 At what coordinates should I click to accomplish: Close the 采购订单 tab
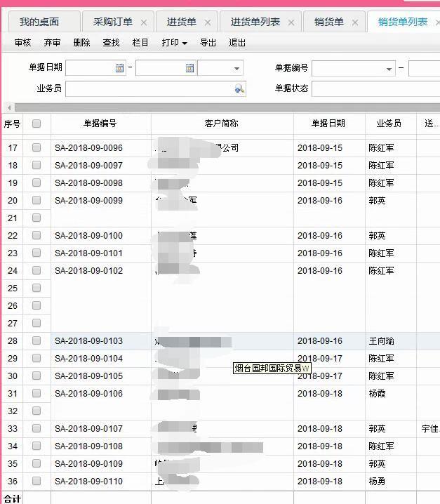coord(144,22)
